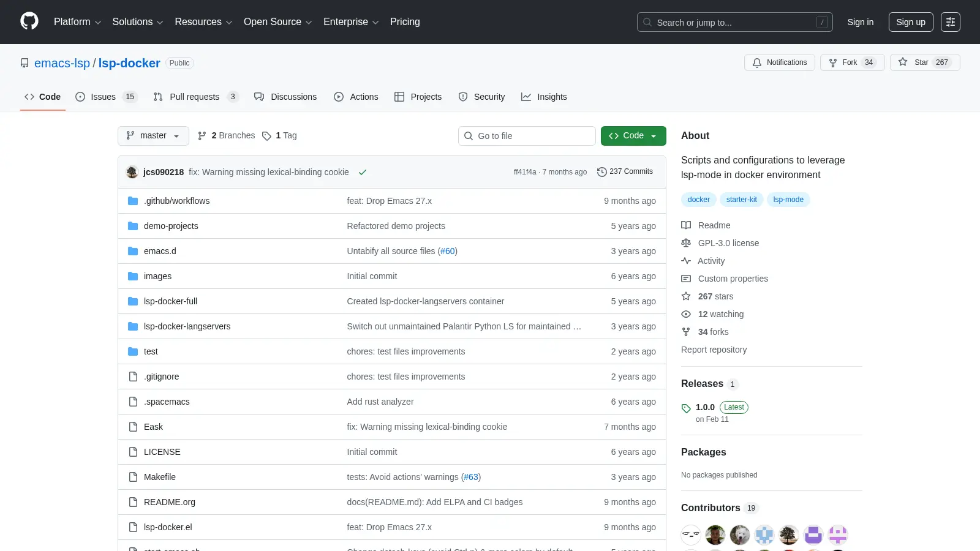Click the file icon for LICENSE
Image resolution: width=980 pixels, height=551 pixels.
coord(133,452)
